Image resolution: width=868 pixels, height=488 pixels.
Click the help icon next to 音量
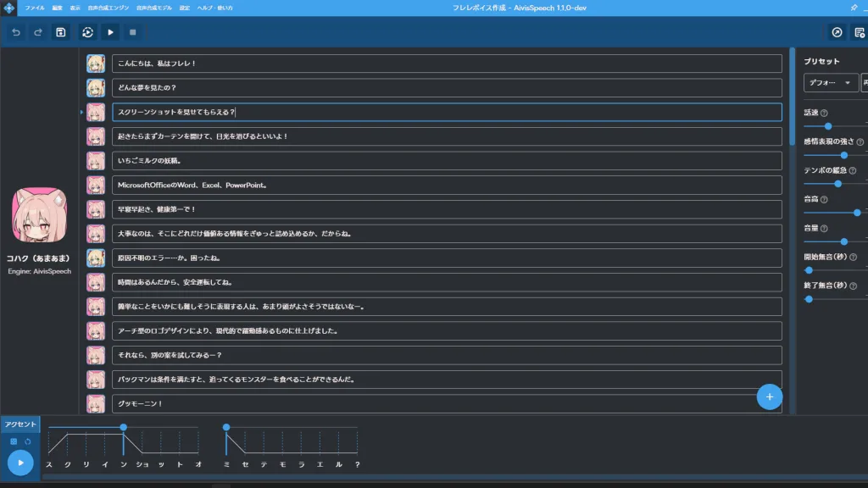[x=824, y=228]
